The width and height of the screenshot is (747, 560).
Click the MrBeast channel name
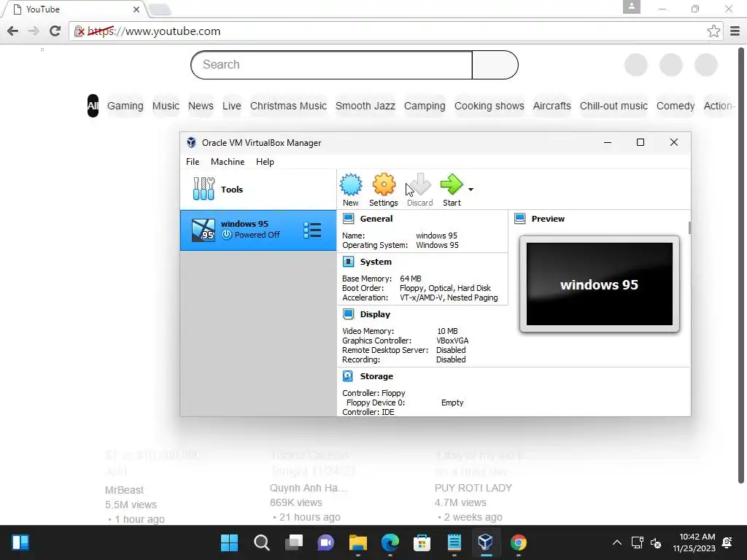(x=124, y=489)
